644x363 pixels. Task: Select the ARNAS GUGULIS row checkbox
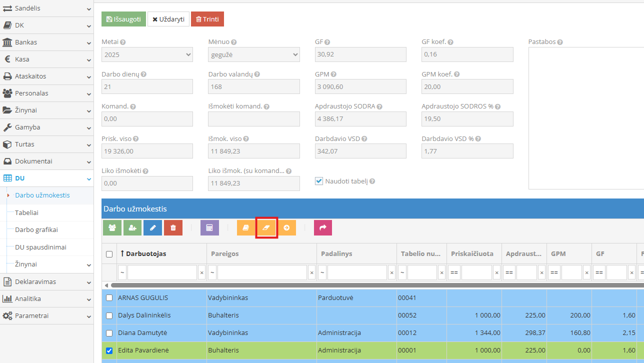click(x=109, y=298)
